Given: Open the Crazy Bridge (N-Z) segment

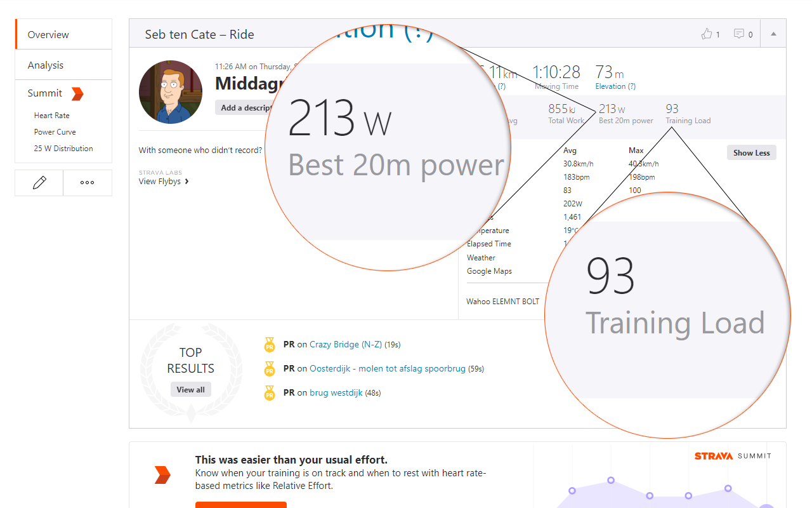Looking at the screenshot, I should 346,344.
